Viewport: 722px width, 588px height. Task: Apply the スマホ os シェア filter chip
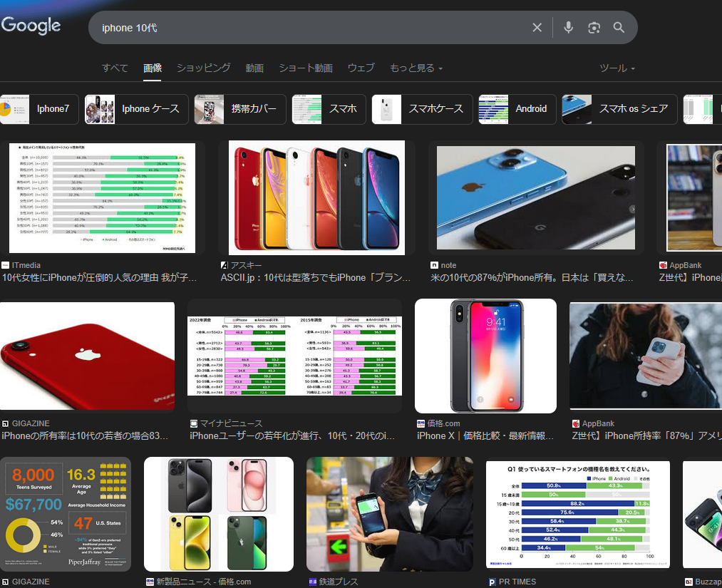coord(619,109)
